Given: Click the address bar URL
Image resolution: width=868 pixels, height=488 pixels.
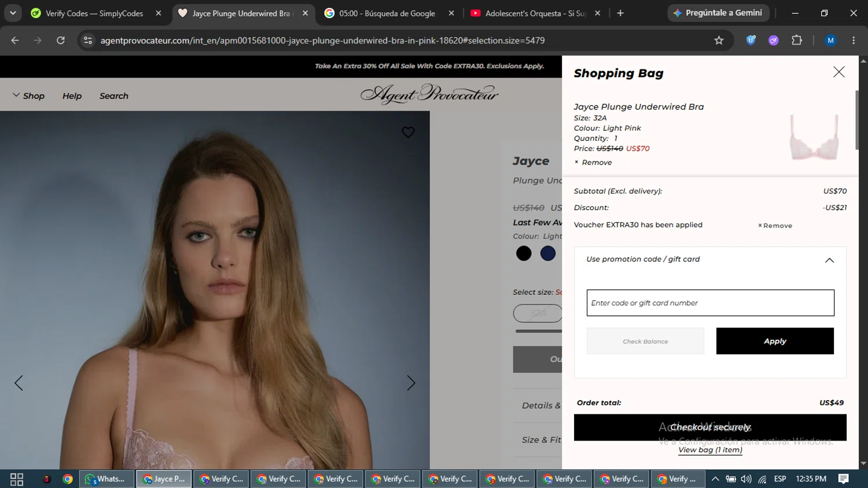Looking at the screenshot, I should 322,41.
